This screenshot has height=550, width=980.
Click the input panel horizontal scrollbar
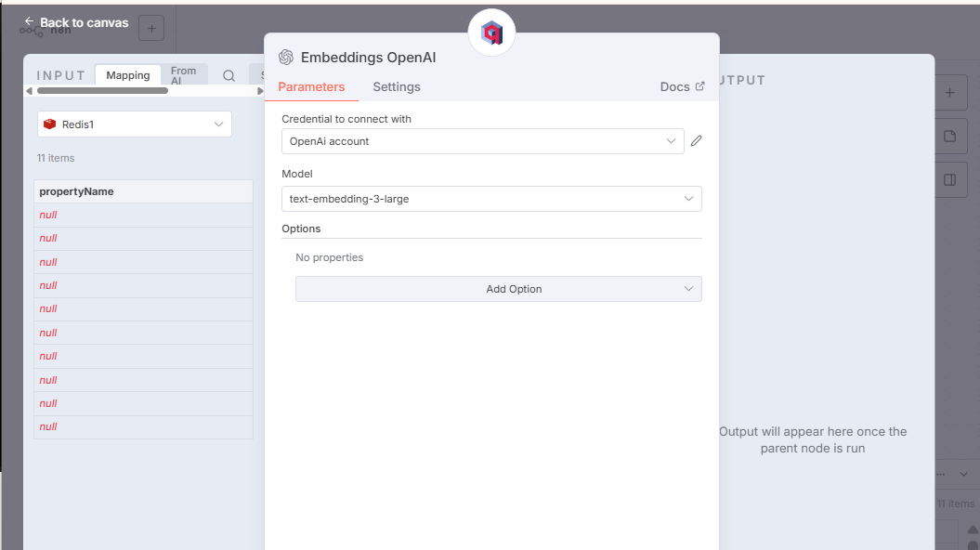[102, 91]
